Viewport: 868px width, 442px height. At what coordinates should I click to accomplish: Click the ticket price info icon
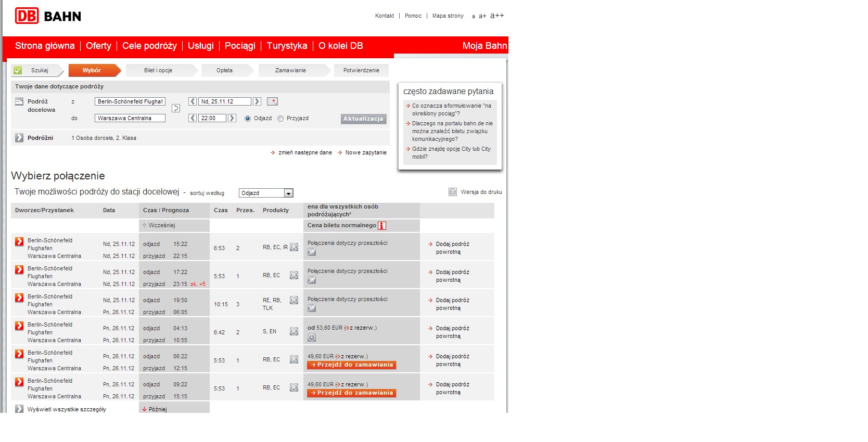tap(382, 226)
